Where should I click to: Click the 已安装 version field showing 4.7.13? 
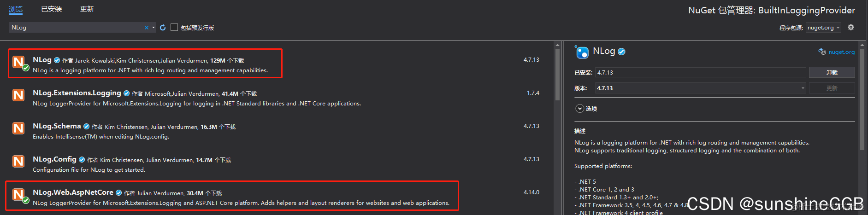tap(700, 72)
